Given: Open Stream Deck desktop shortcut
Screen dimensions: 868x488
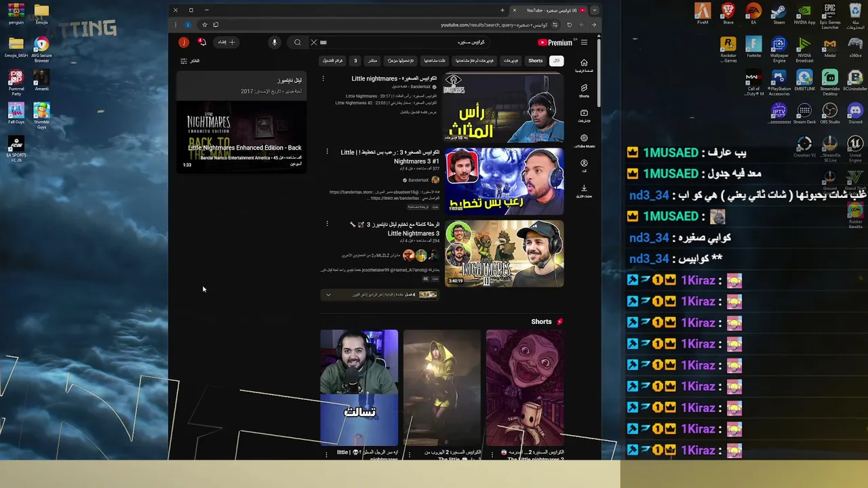Looking at the screenshot, I should pos(804,113).
